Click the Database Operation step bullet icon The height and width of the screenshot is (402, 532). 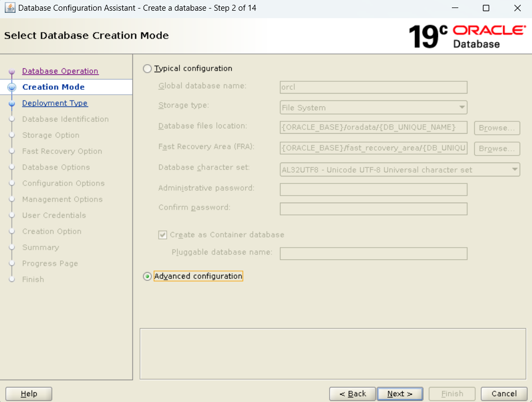click(x=12, y=71)
